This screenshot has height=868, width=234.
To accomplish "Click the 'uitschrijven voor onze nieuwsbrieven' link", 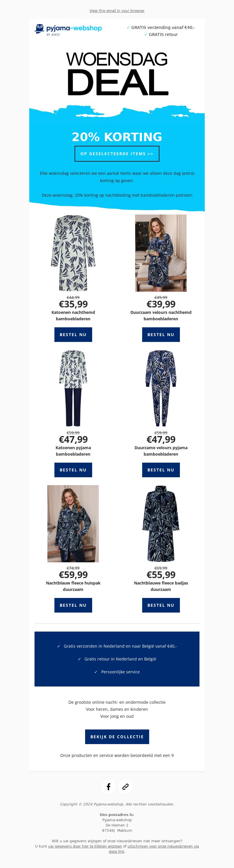I will tap(158, 846).
